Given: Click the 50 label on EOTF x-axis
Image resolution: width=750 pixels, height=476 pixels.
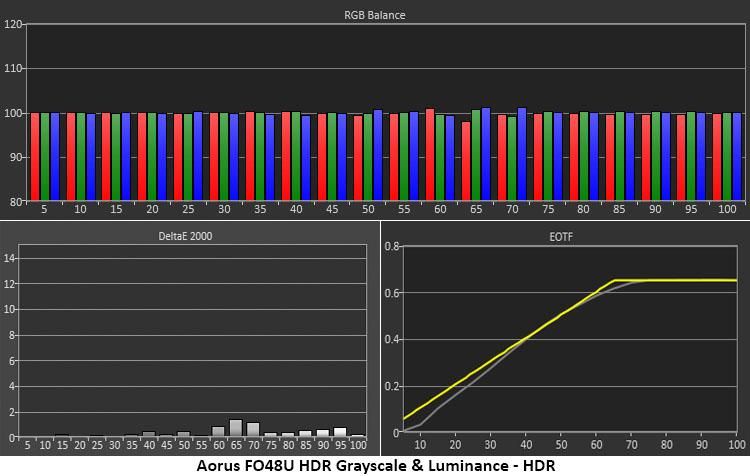Looking at the screenshot, I should point(561,445).
